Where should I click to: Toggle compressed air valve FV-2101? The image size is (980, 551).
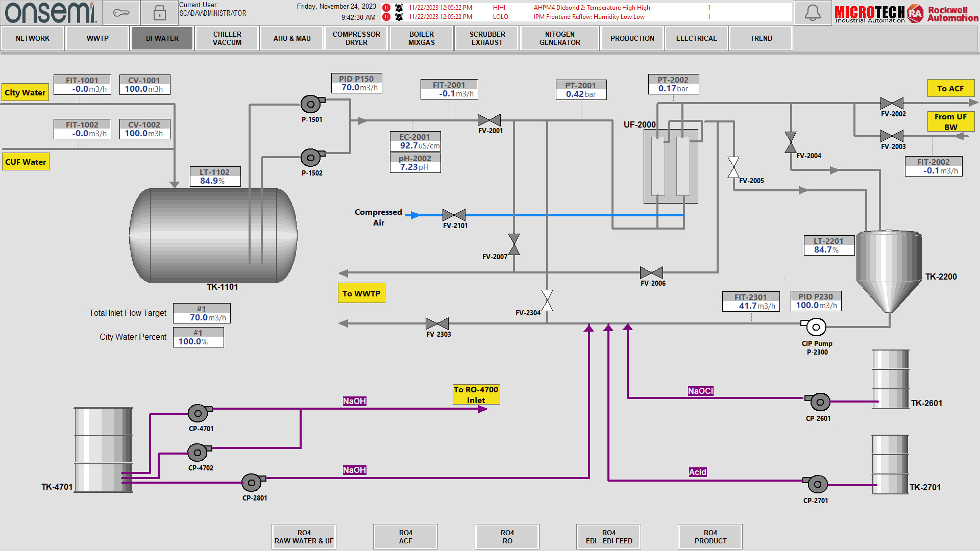point(454,215)
